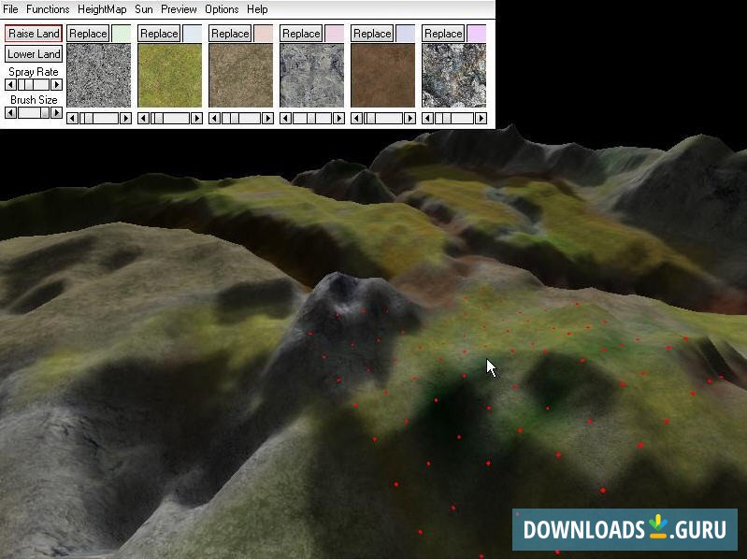Pick the gray gravel texture thumbnail
The height and width of the screenshot is (560, 747).
tap(98, 76)
